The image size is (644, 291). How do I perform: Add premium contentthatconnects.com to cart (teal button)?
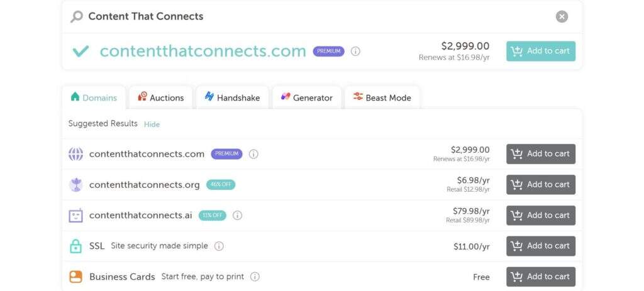coord(540,51)
